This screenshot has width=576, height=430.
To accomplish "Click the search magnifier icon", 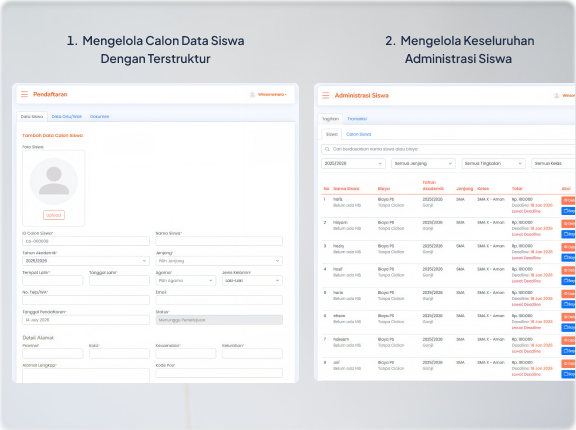I will pos(327,149).
